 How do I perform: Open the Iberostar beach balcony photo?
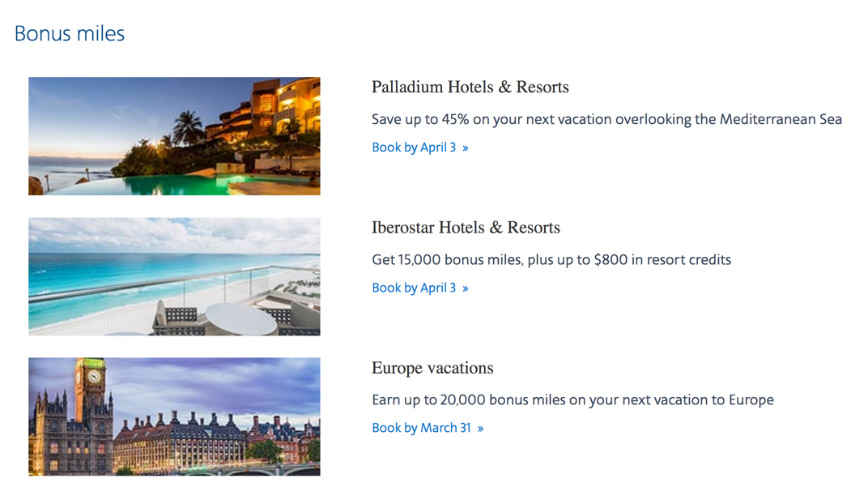tap(174, 276)
